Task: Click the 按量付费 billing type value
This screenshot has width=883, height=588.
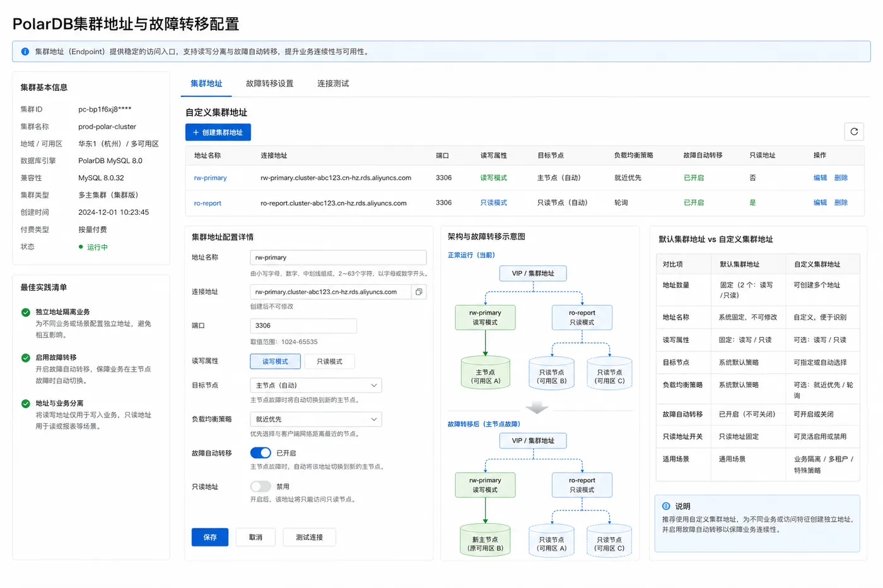Action: coord(93,229)
